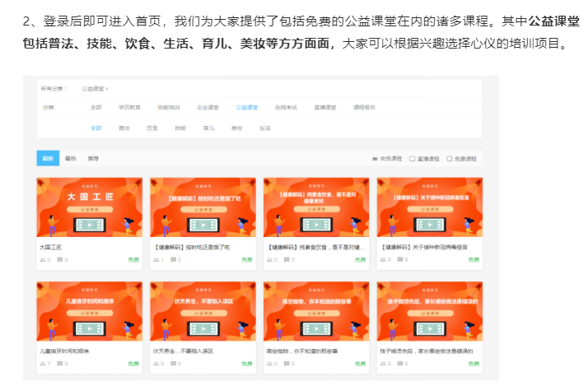Enable the 直播课程 checkbox filter
Viewport: 588px width, 386px height.
pos(412,159)
